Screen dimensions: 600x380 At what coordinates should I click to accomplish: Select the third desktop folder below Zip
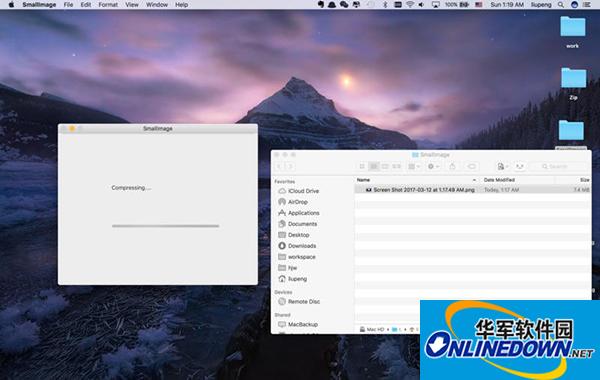pos(571,130)
